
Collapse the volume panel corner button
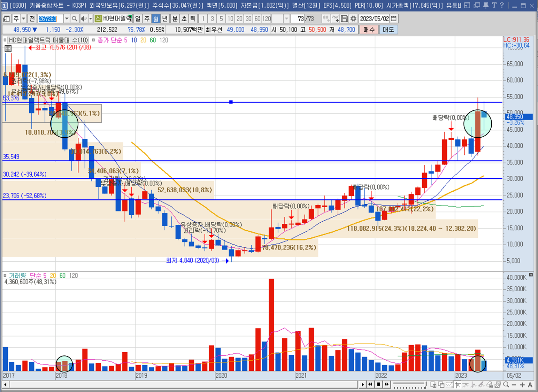[531, 275]
